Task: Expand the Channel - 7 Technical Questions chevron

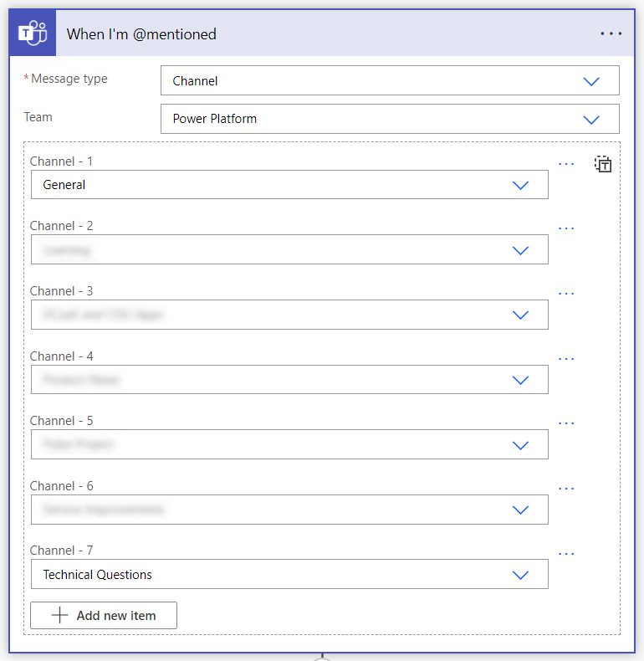Action: pyautogui.click(x=520, y=575)
